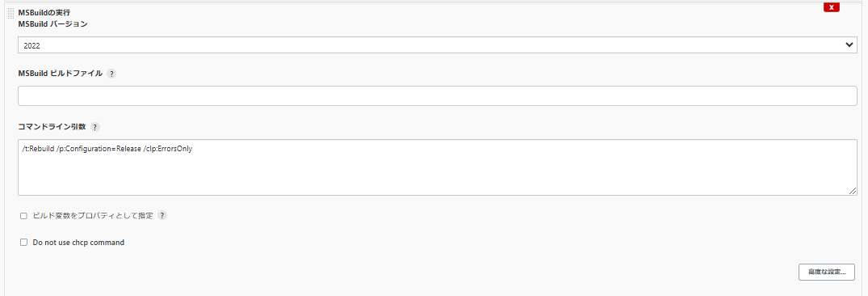Tick the Do not use chcp command checkbox
This screenshot has height=296, width=868.
[23, 243]
